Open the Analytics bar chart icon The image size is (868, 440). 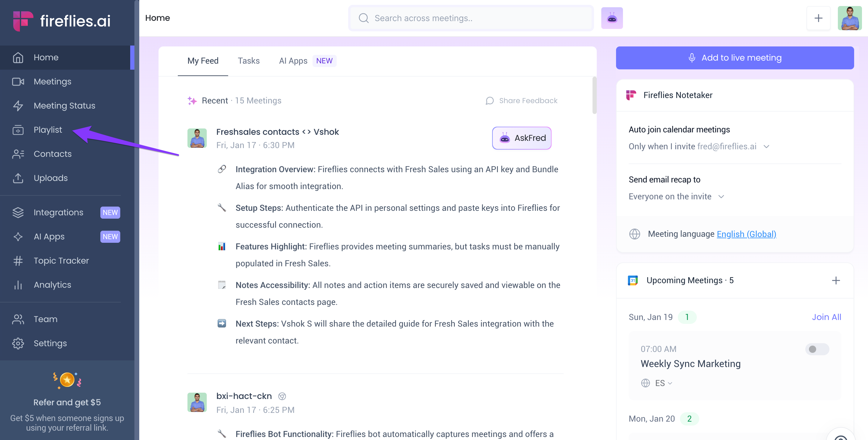click(18, 285)
